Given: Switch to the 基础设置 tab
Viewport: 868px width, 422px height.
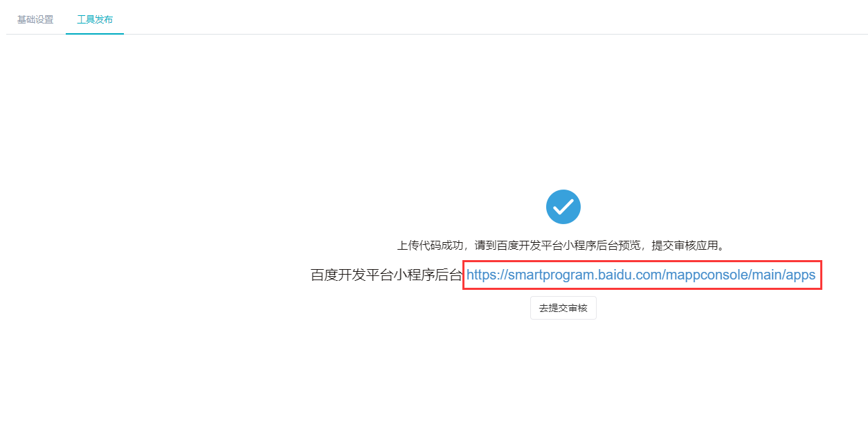Looking at the screenshot, I should tap(35, 19).
